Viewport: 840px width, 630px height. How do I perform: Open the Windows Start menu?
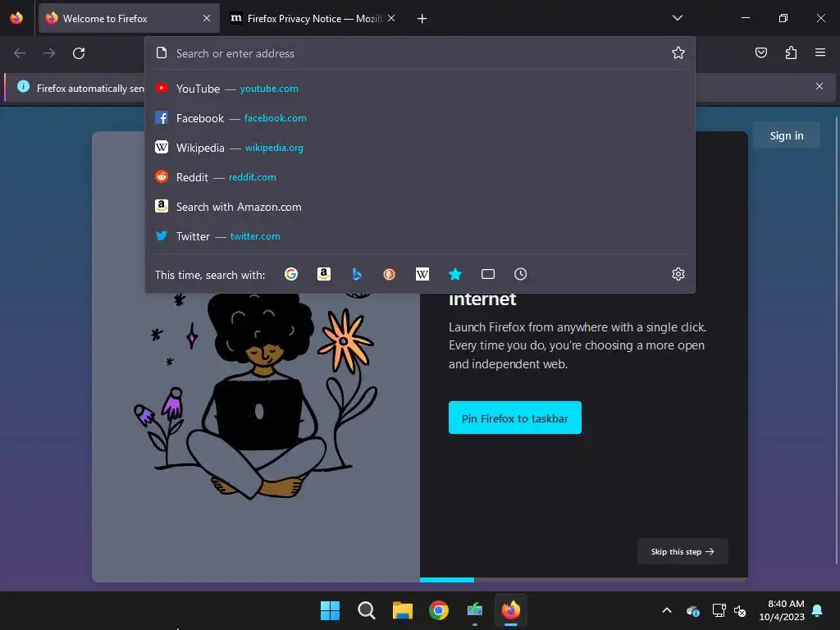pyautogui.click(x=330, y=610)
